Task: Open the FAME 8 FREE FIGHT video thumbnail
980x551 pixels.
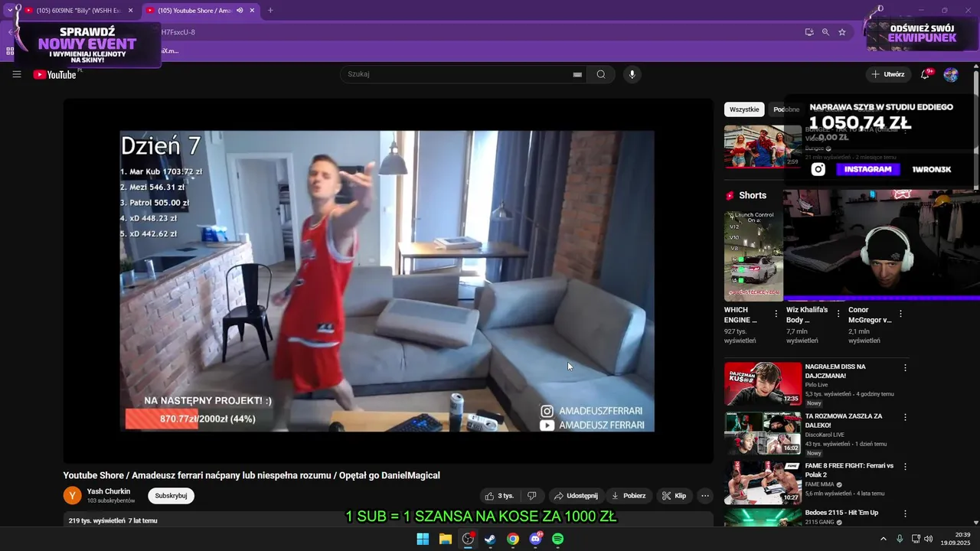Action: coord(763,482)
